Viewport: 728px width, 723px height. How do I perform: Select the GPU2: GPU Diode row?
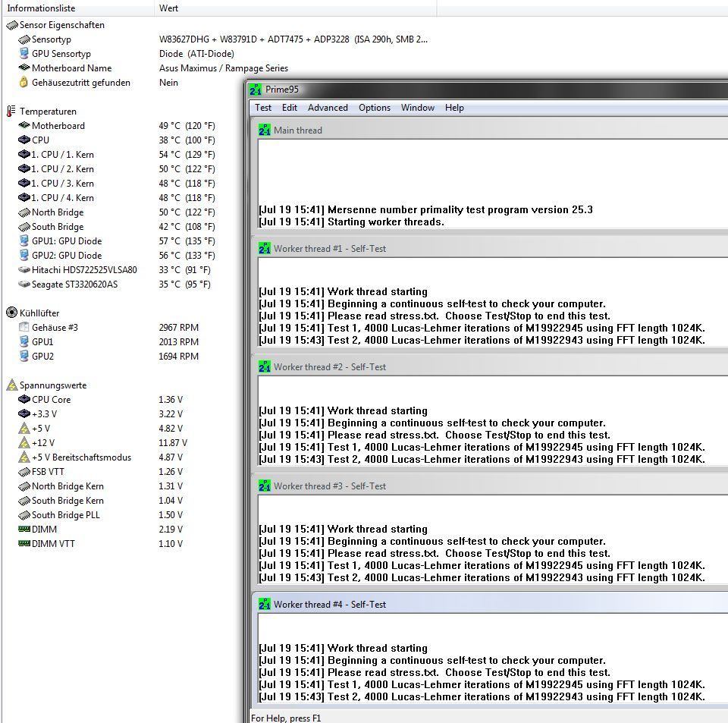[117, 256]
